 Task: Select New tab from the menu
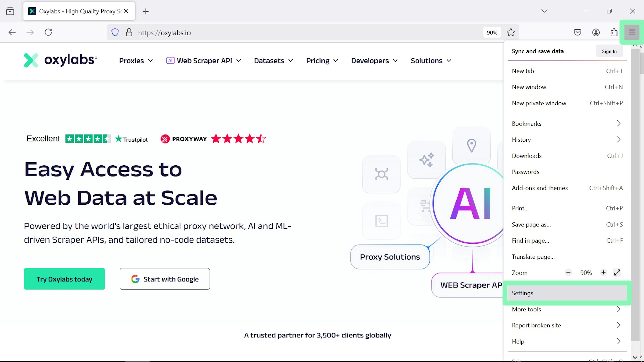point(567,71)
